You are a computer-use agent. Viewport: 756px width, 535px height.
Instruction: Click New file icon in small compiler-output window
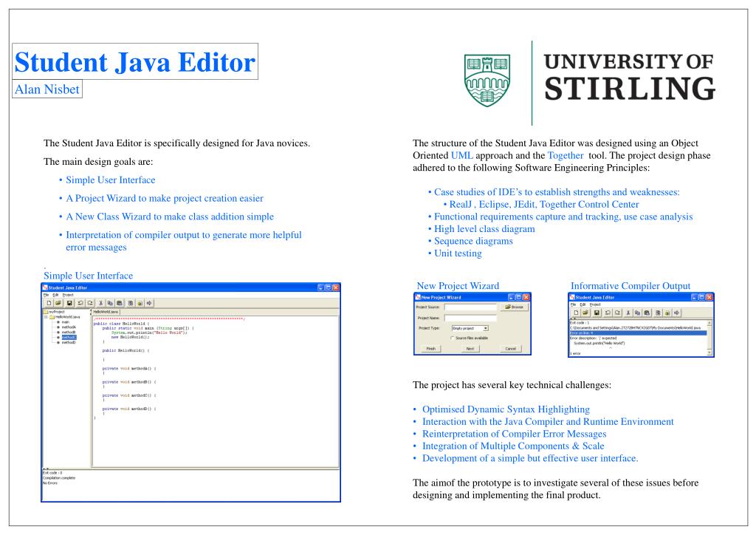click(576, 313)
